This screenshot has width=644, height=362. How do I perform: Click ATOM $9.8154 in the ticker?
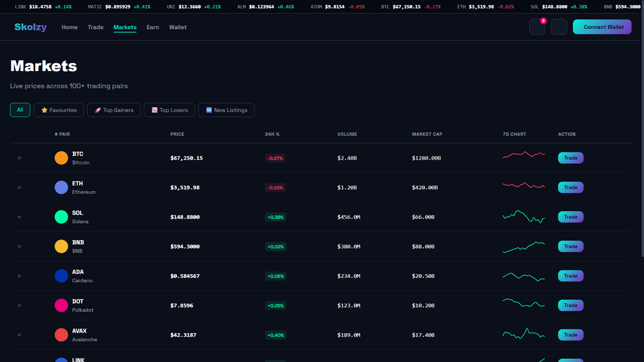[x=337, y=6]
